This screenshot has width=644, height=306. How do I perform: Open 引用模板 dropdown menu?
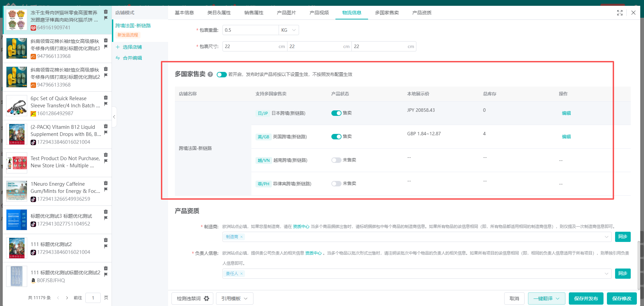tap(234, 299)
